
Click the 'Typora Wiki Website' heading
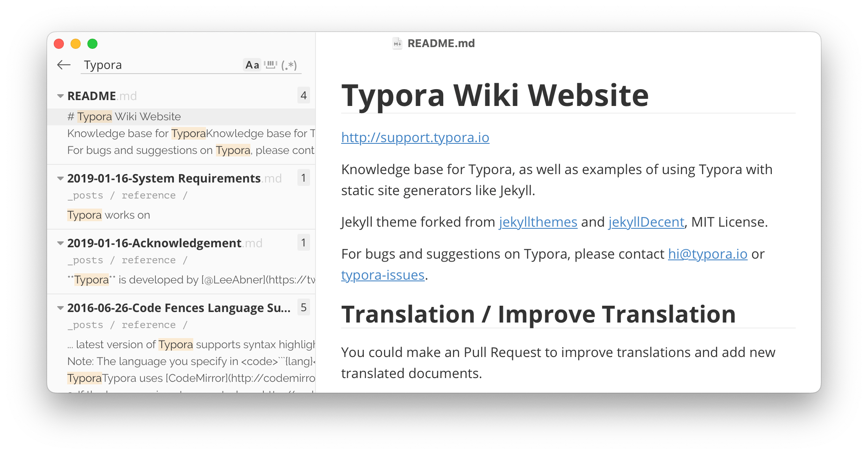495,95
